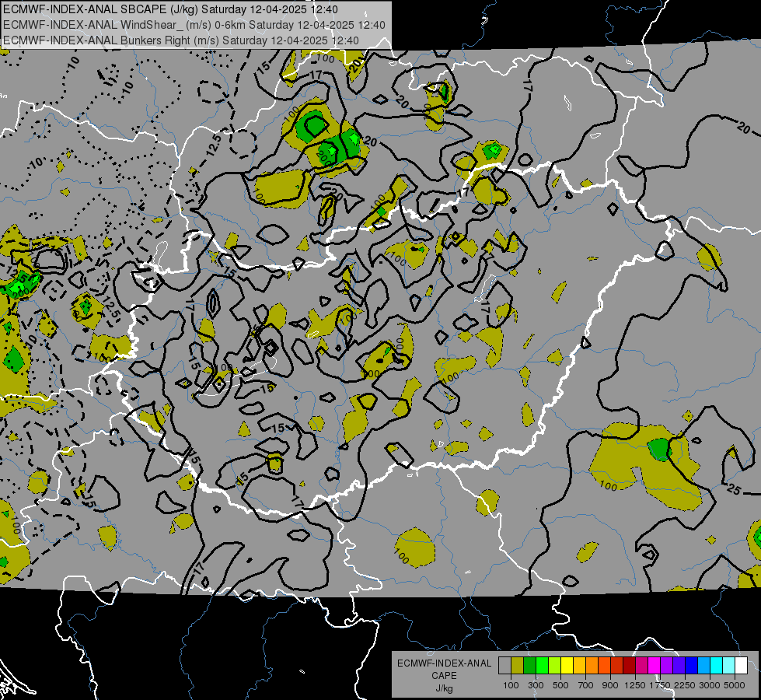This screenshot has width=761, height=700.
Task: Click the 2250 label under the legend
Action: pyautogui.click(x=685, y=685)
